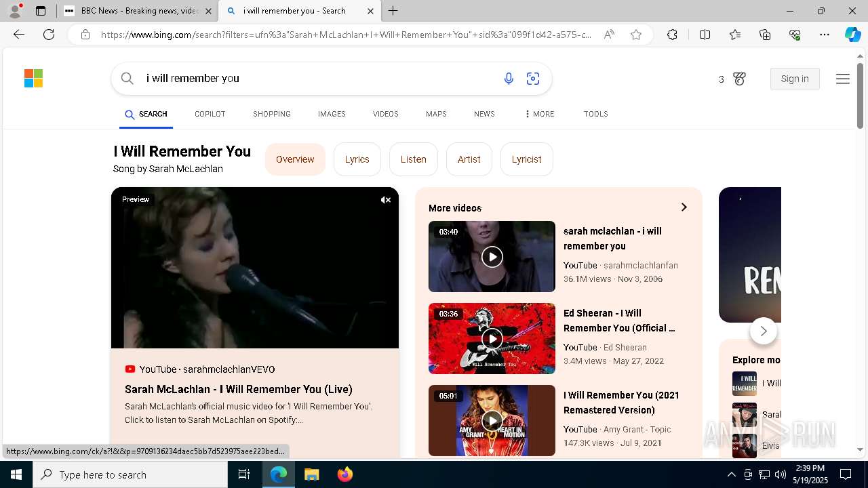The height and width of the screenshot is (488, 868).
Task: Click the browser address bar URL
Action: click(346, 35)
